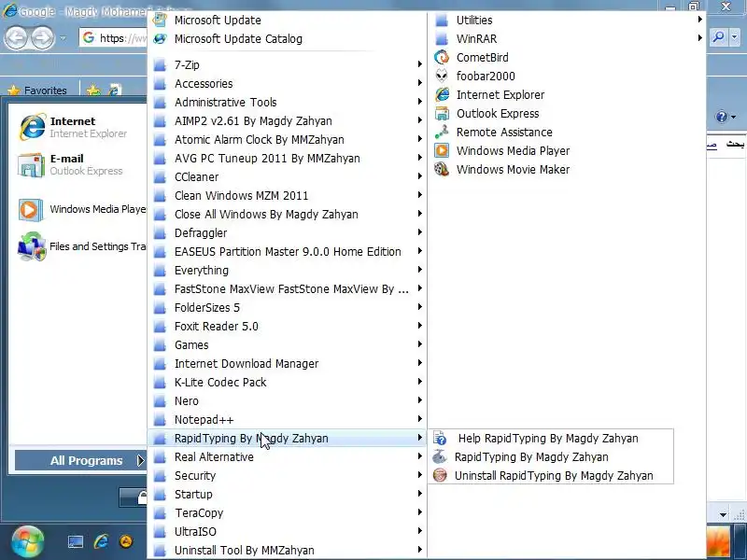Screen dimensions: 747x560
Task: Click the Add to Favorites star icon
Action: click(x=94, y=90)
